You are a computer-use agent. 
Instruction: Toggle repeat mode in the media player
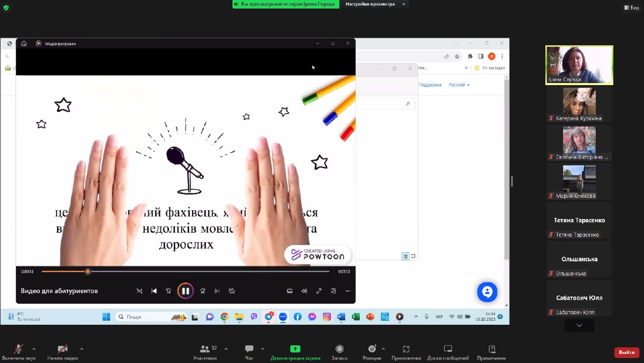pyautogui.click(x=231, y=291)
